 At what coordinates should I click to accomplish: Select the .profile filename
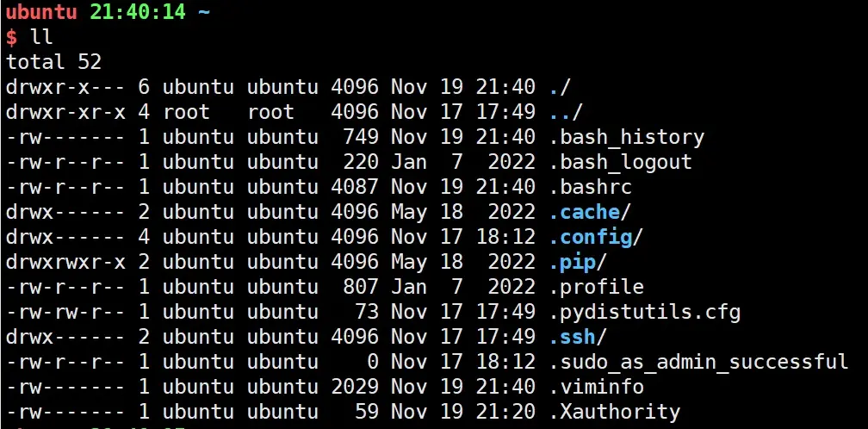[x=596, y=287]
